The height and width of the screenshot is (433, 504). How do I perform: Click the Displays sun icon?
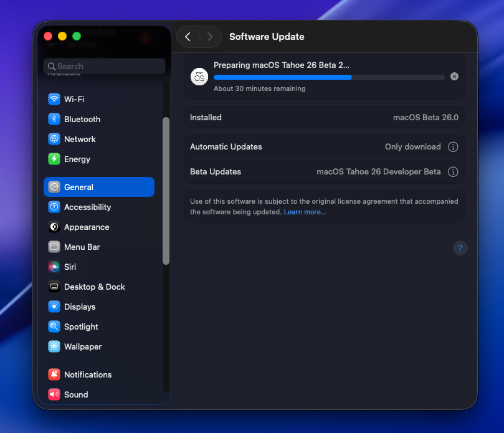54,307
